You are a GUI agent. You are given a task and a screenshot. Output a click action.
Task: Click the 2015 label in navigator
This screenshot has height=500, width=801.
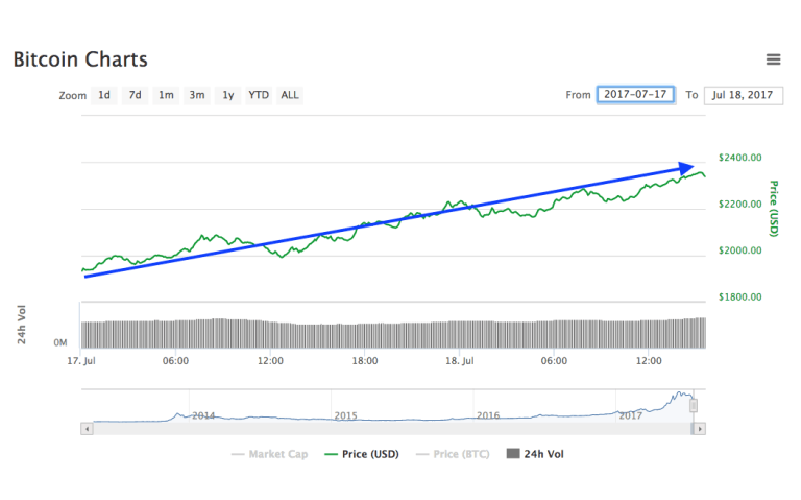pyautogui.click(x=346, y=416)
